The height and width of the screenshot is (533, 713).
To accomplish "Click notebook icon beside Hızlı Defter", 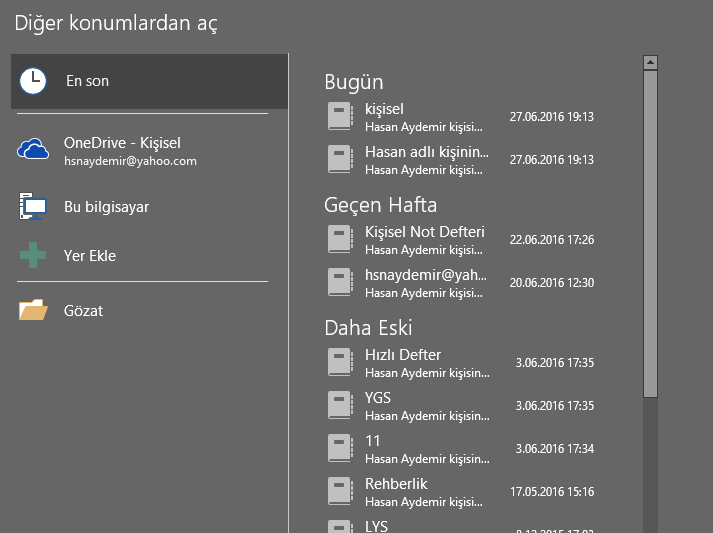I will click(x=340, y=362).
